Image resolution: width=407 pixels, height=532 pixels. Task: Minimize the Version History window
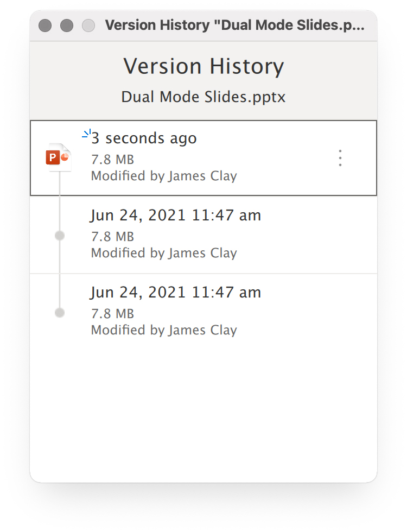[67, 26]
